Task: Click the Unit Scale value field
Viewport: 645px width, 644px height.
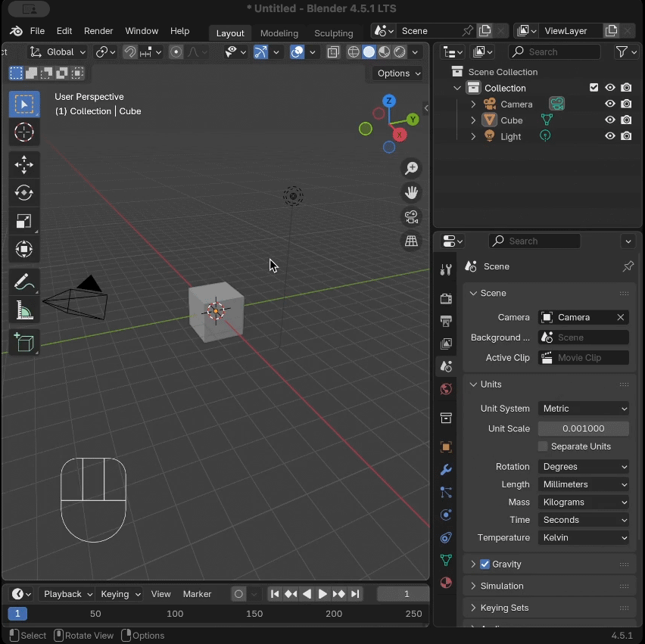Action: coord(584,429)
